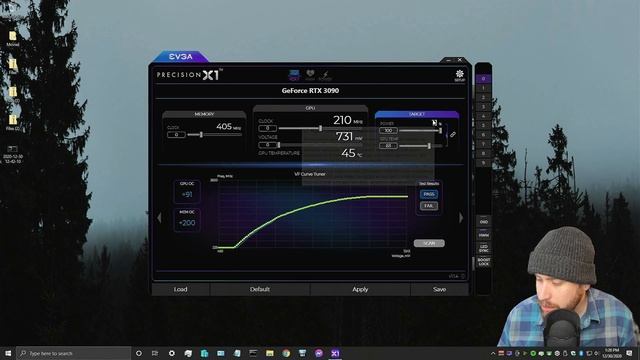Toggle the HWM button
The width and height of the screenshot is (640, 360).
click(484, 235)
